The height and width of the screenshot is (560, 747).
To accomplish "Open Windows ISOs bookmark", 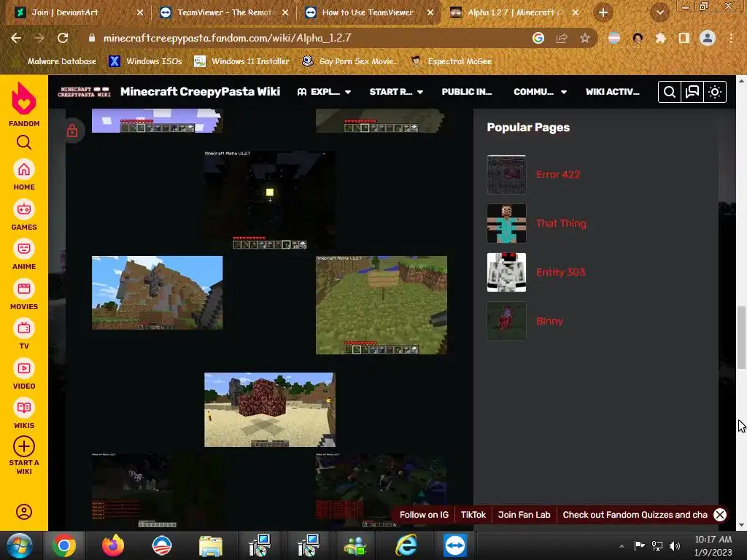I will coord(145,61).
